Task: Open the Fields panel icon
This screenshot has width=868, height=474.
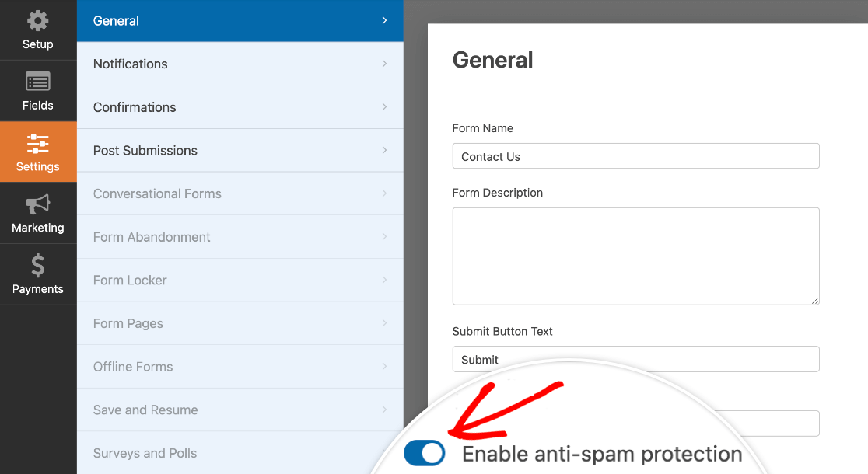Action: [x=37, y=82]
